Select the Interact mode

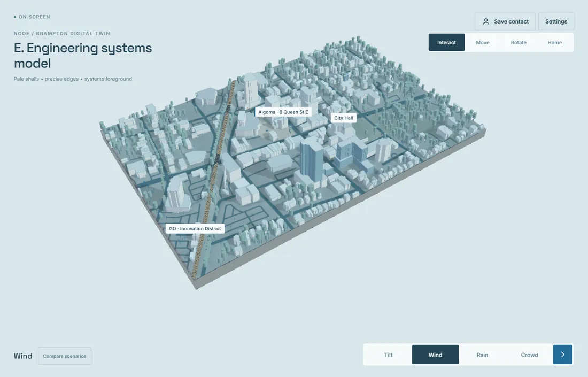click(447, 42)
